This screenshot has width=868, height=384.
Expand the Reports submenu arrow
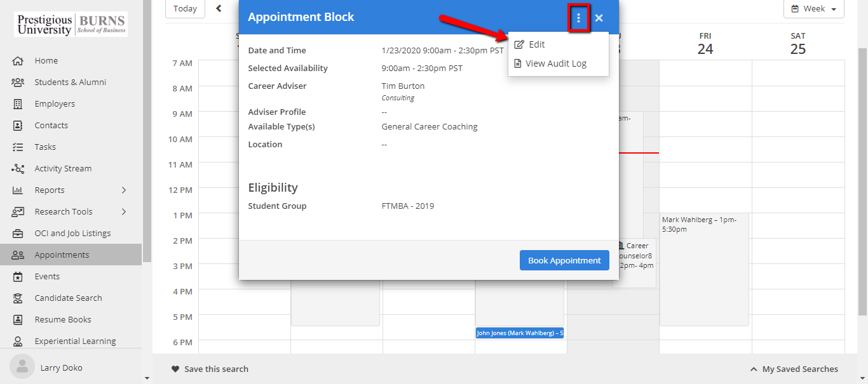click(124, 190)
